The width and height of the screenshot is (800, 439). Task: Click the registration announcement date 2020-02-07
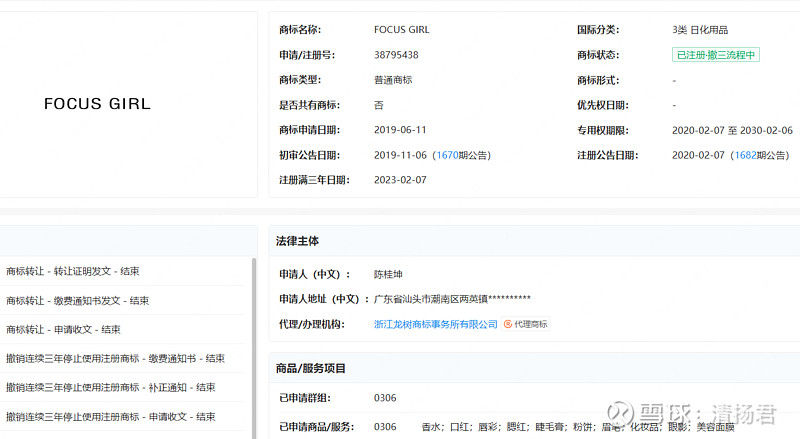[698, 155]
